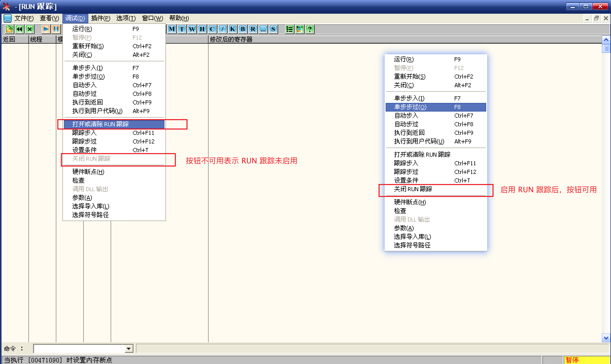Click the handles H toolbar button
Screen dimensions: 611x364
202,29
